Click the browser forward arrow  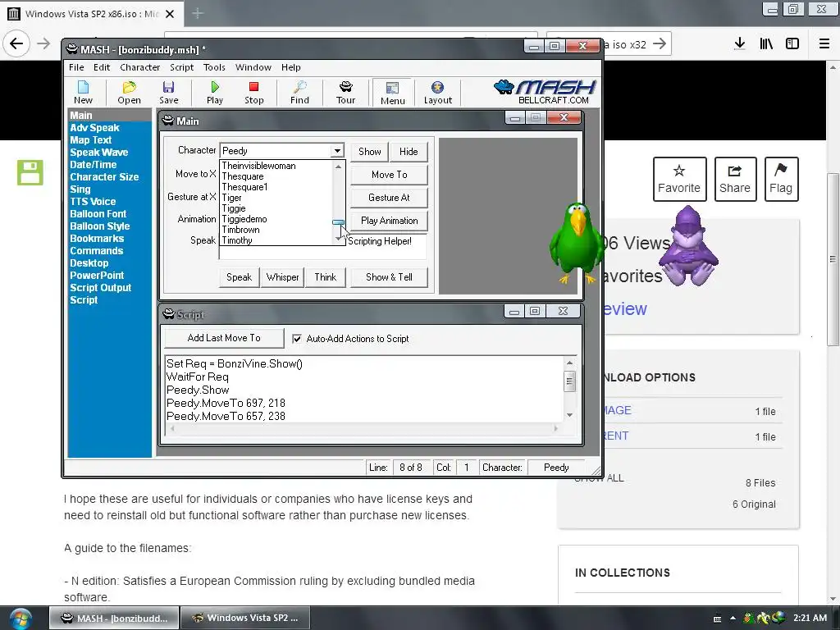coord(43,43)
